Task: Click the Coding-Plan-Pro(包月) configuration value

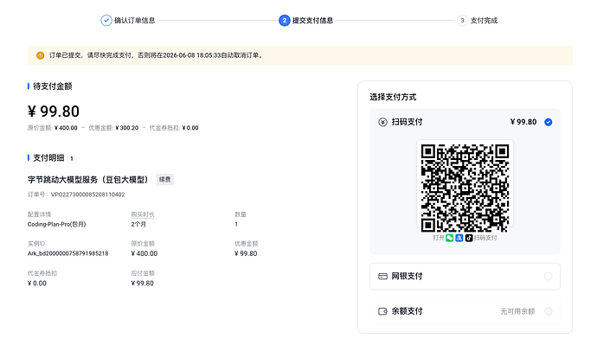Action: [x=57, y=225]
